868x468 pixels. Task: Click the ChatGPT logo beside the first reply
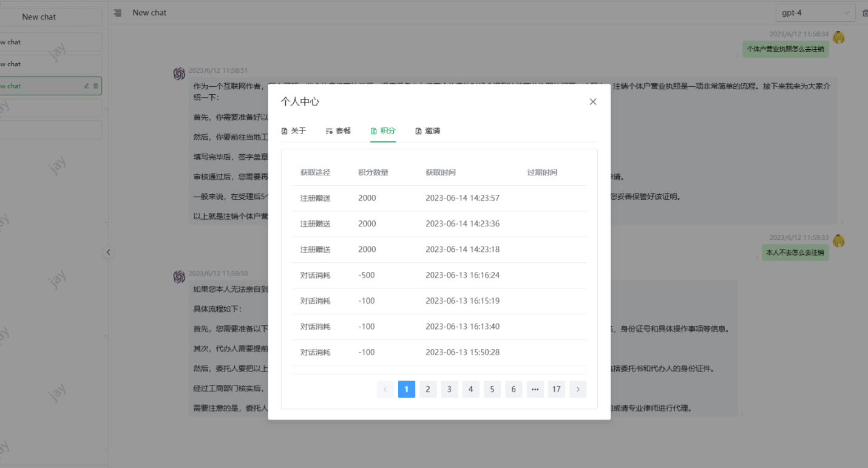tap(179, 73)
